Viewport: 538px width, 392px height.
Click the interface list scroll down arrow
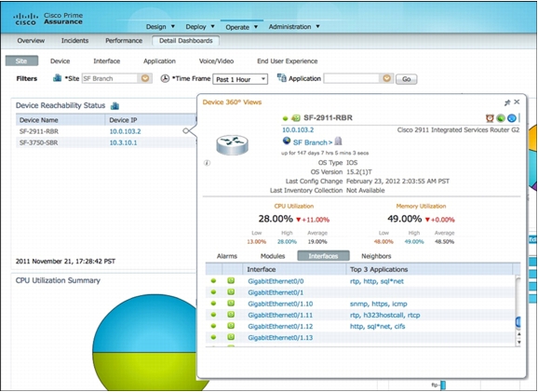pyautogui.click(x=518, y=342)
